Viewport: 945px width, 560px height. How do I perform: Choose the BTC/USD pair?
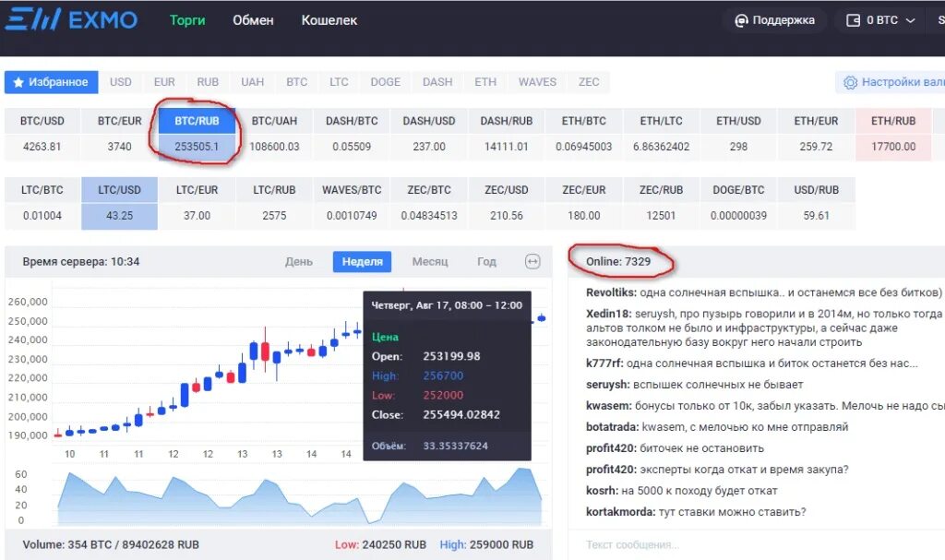pyautogui.click(x=42, y=134)
